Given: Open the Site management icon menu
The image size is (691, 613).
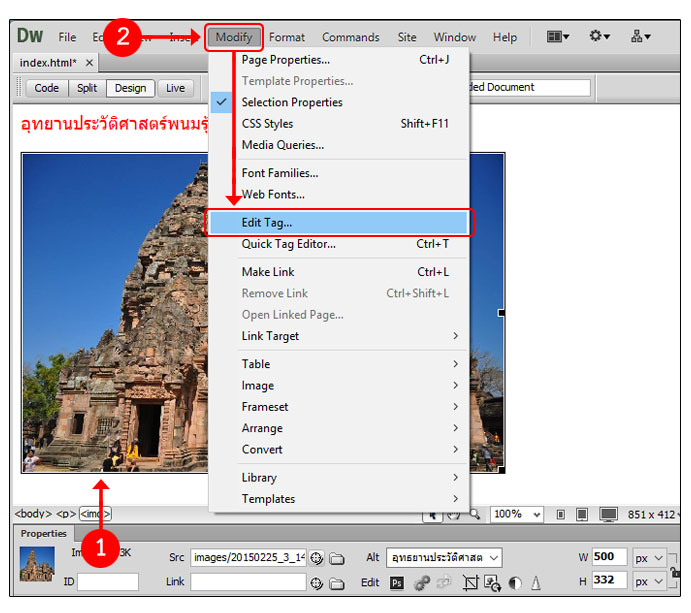Looking at the screenshot, I should click(641, 37).
